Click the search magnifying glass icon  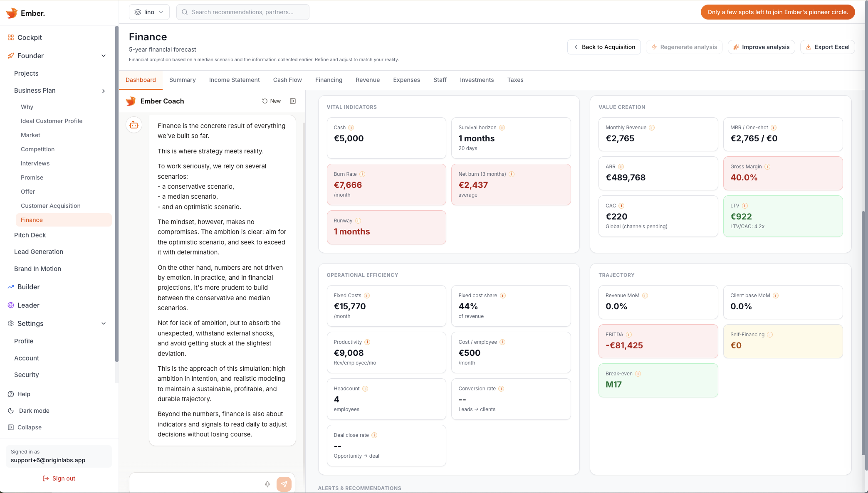pyautogui.click(x=184, y=12)
